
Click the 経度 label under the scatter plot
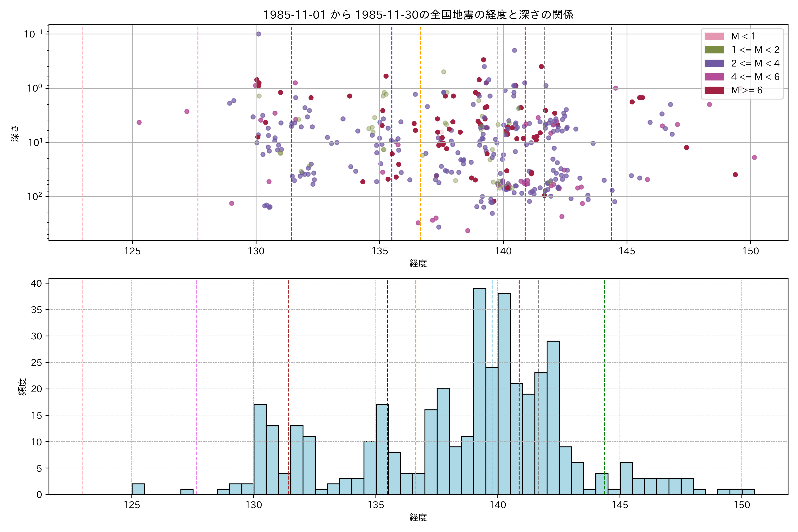pos(418,263)
